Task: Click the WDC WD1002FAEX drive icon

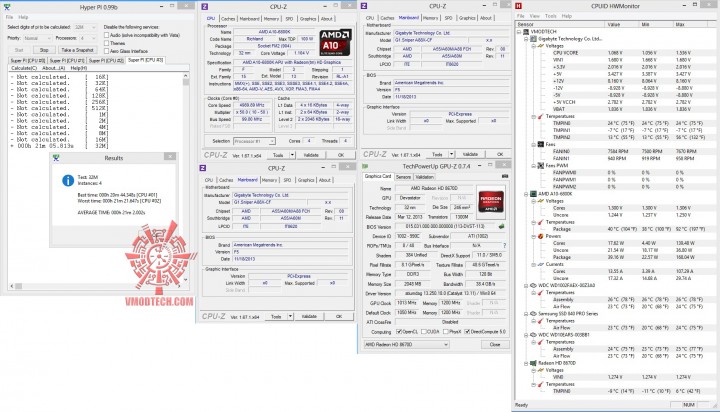Action: [x=533, y=285]
